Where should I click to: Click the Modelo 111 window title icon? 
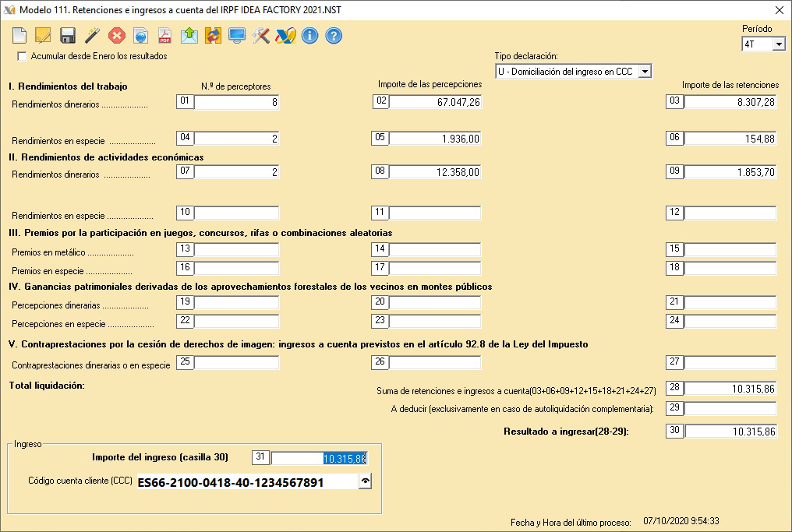[x=9, y=9]
